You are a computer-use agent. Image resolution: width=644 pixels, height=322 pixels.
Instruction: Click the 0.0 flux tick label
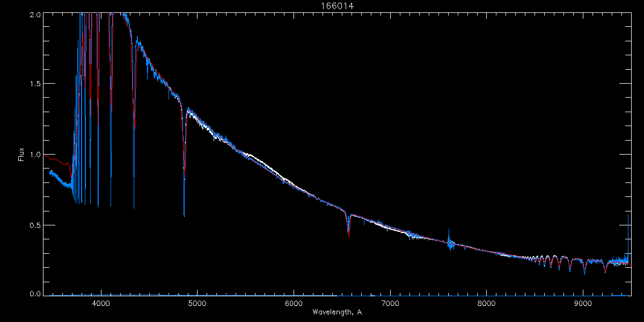pos(35,294)
